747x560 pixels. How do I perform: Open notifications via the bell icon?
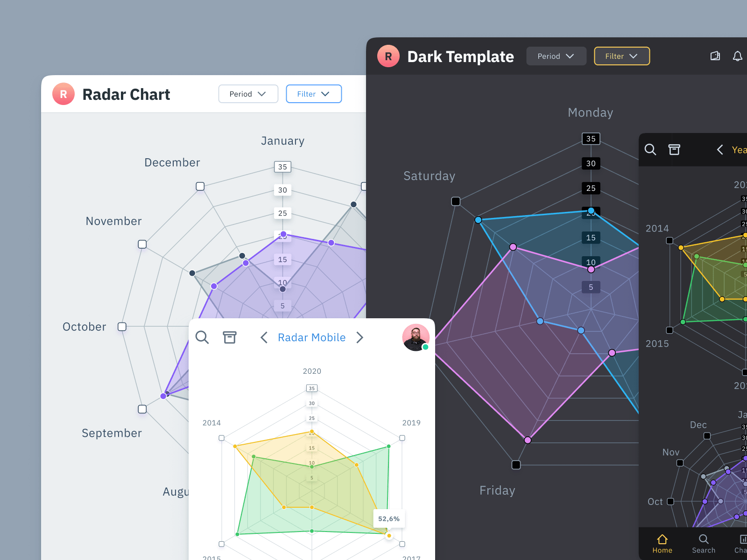(x=738, y=56)
